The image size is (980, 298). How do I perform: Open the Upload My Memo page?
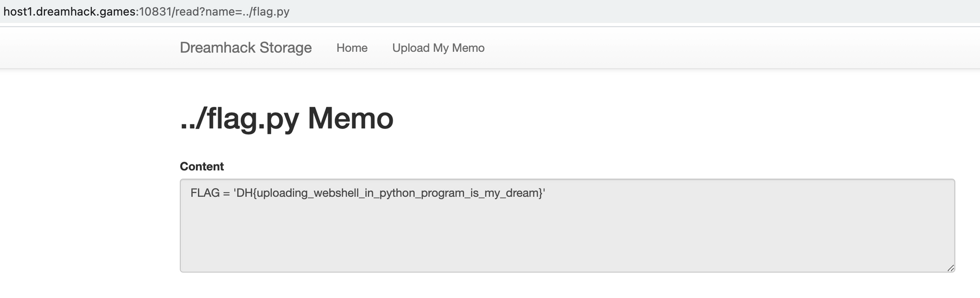pos(438,48)
